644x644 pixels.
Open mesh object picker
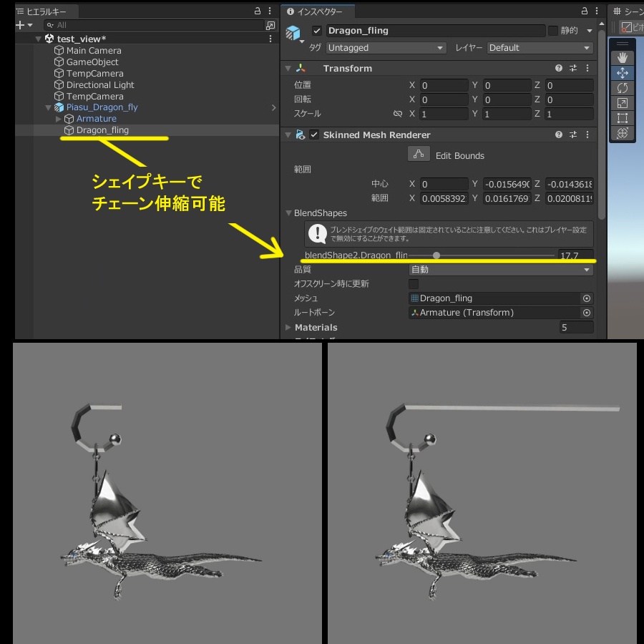point(587,298)
